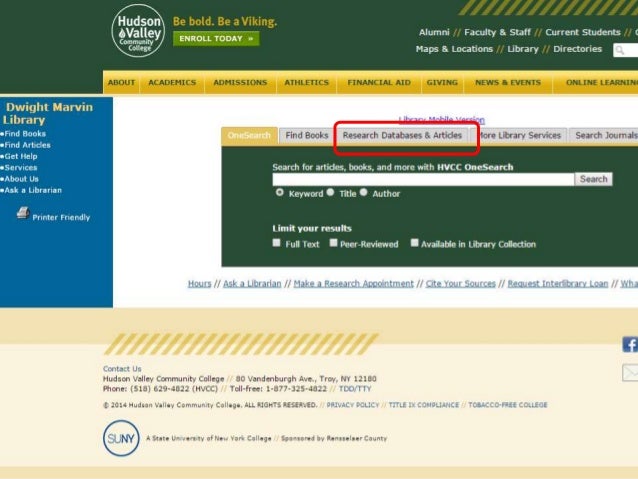638x479 pixels.
Task: Open the TDD/TTY link
Action: pyautogui.click(x=355, y=389)
